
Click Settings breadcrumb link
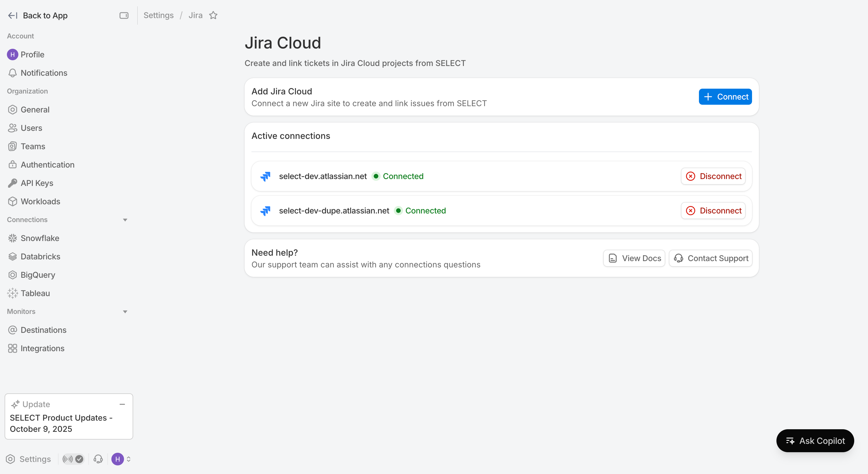click(158, 15)
